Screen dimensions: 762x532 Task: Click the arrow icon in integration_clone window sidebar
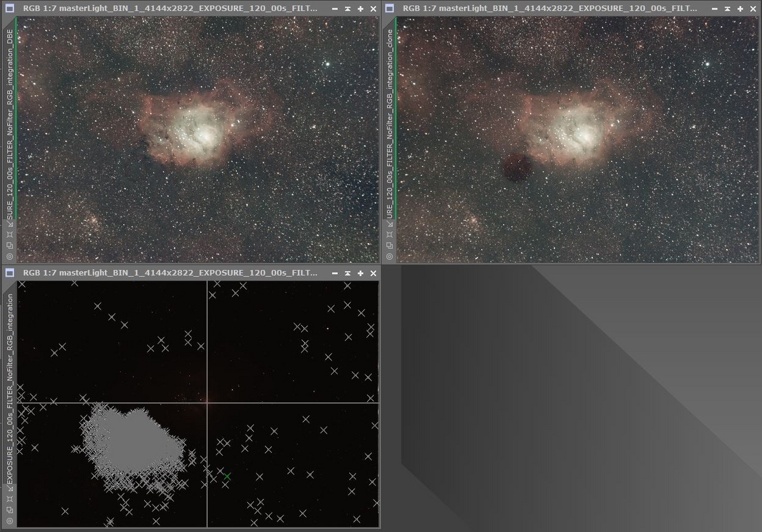pos(390,224)
